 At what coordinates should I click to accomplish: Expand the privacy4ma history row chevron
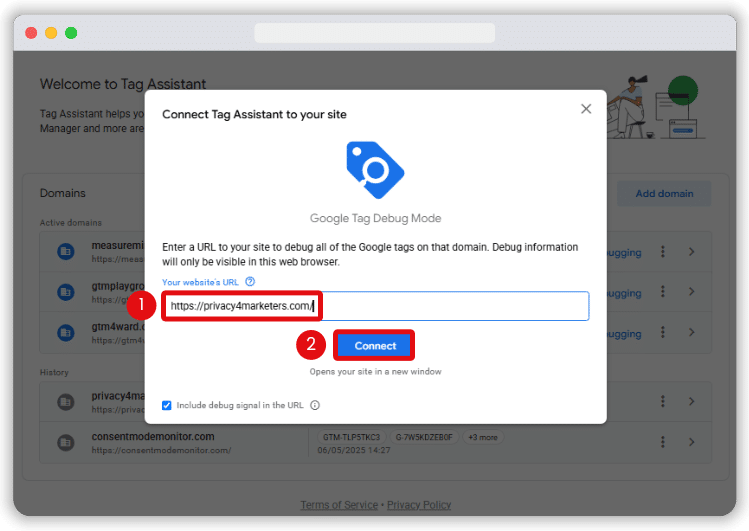[691, 401]
